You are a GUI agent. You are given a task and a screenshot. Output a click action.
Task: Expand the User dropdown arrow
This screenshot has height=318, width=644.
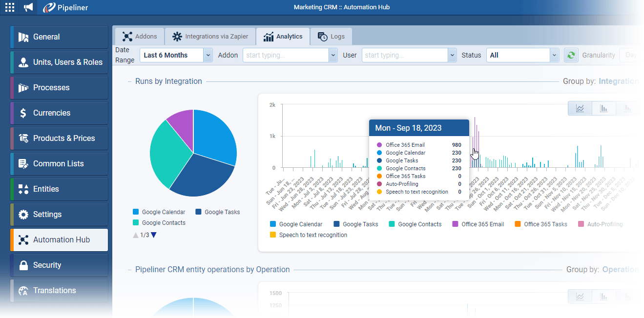452,55
